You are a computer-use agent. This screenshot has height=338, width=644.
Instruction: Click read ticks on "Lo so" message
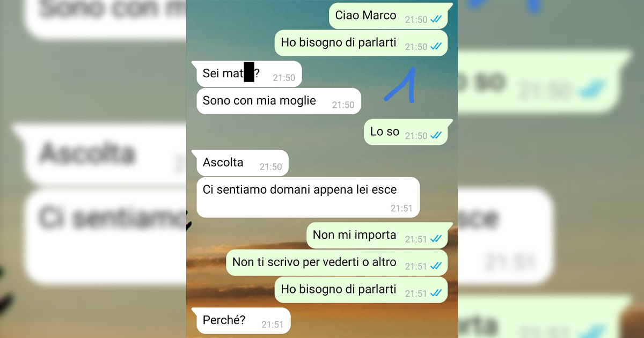(436, 136)
